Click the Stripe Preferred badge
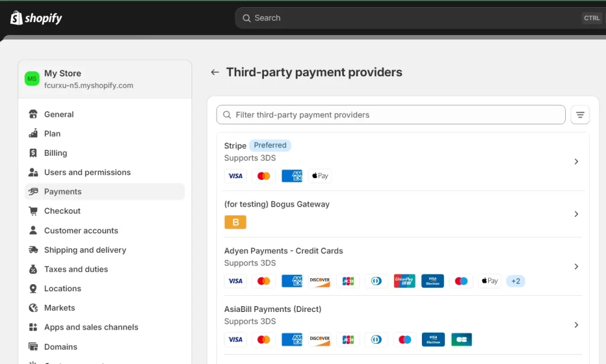Viewport: 606px width, 364px height. pos(270,146)
